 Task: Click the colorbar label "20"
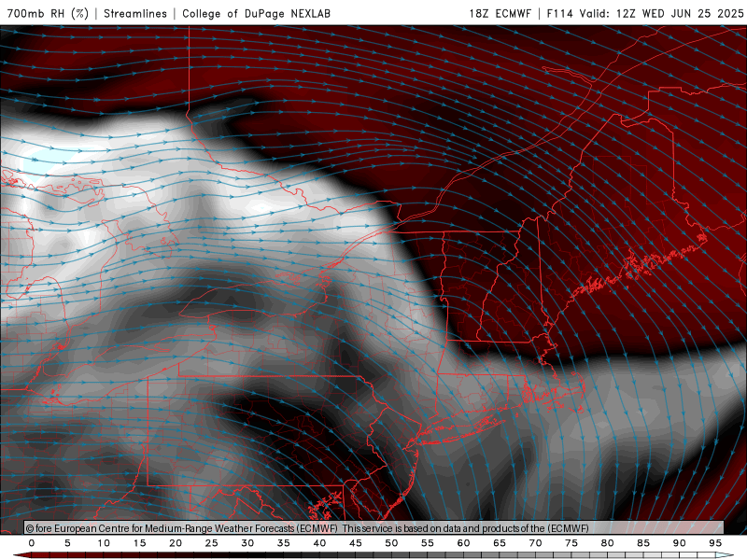click(176, 543)
